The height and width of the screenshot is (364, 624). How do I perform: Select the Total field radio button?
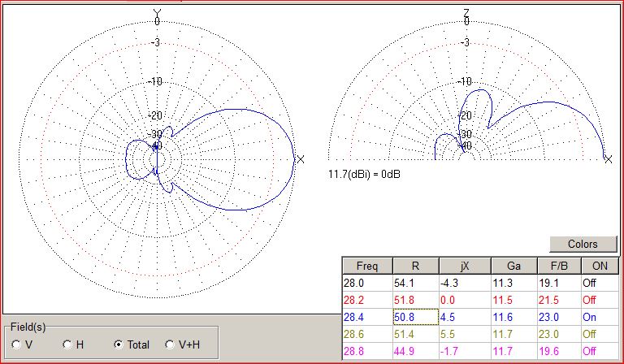pyautogui.click(x=119, y=344)
